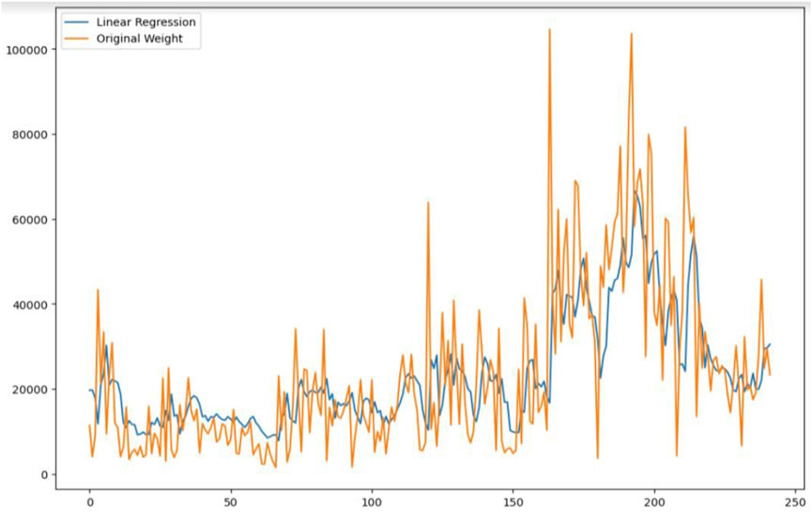Image resolution: width=812 pixels, height=512 pixels.
Task: Click the 60000 y-axis tick label
Action: (30, 220)
